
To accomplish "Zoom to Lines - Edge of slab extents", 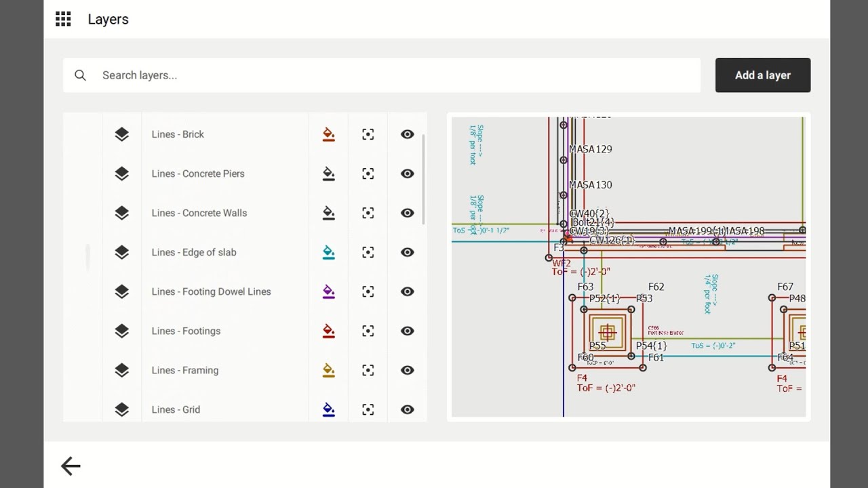I will [368, 252].
